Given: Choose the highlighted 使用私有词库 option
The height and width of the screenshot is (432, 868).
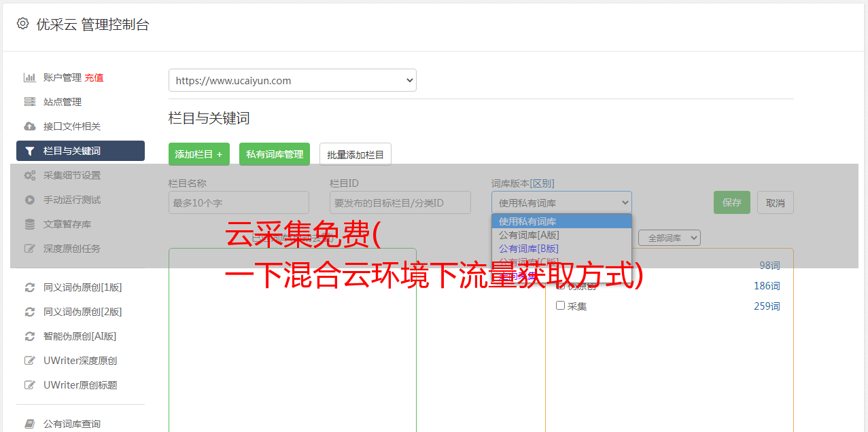Looking at the screenshot, I should (561, 221).
